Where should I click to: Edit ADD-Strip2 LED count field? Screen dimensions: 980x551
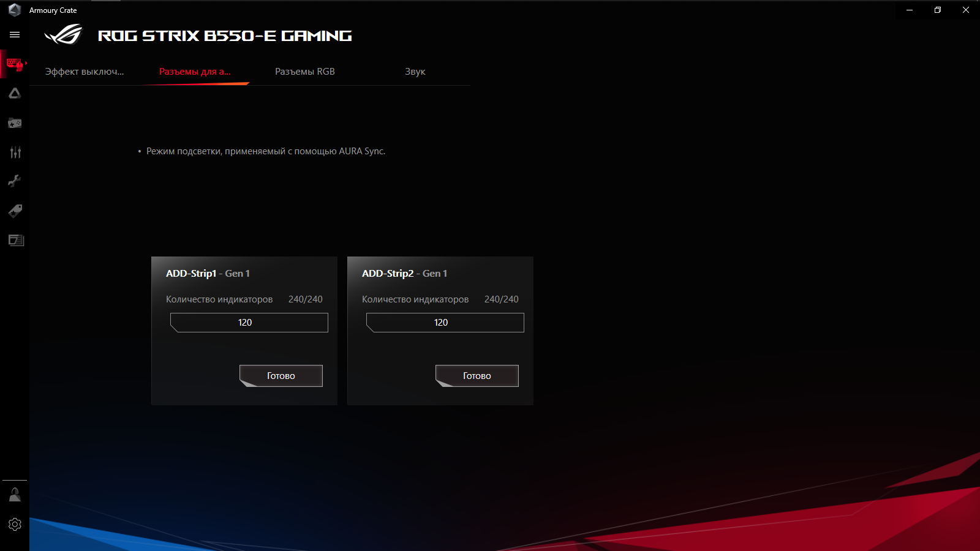[445, 323]
